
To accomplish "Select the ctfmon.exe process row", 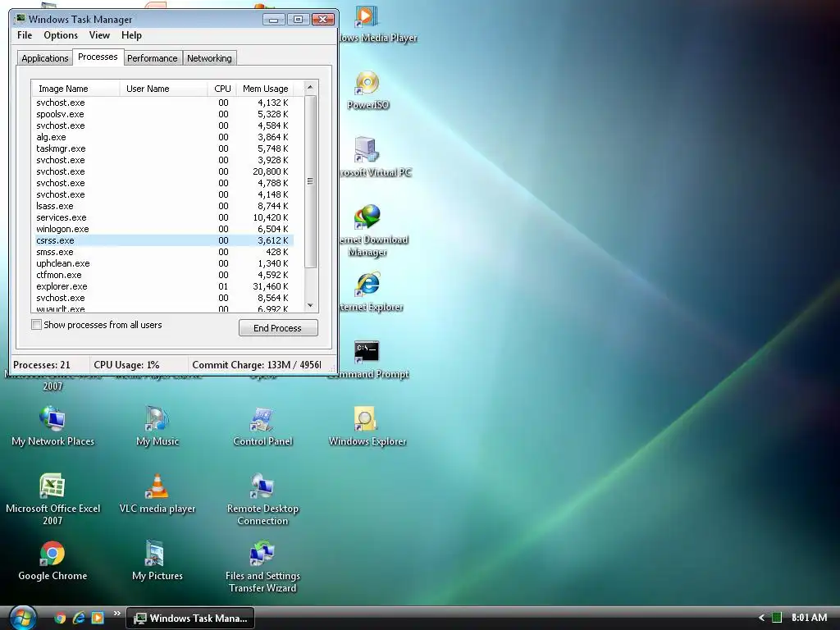I will 164,275.
